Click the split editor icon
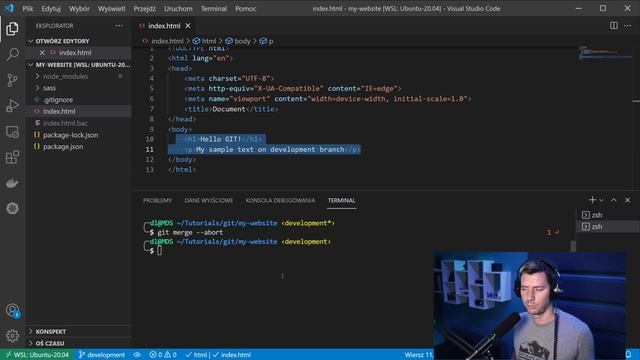This screenshot has height=360, width=640. (613, 25)
